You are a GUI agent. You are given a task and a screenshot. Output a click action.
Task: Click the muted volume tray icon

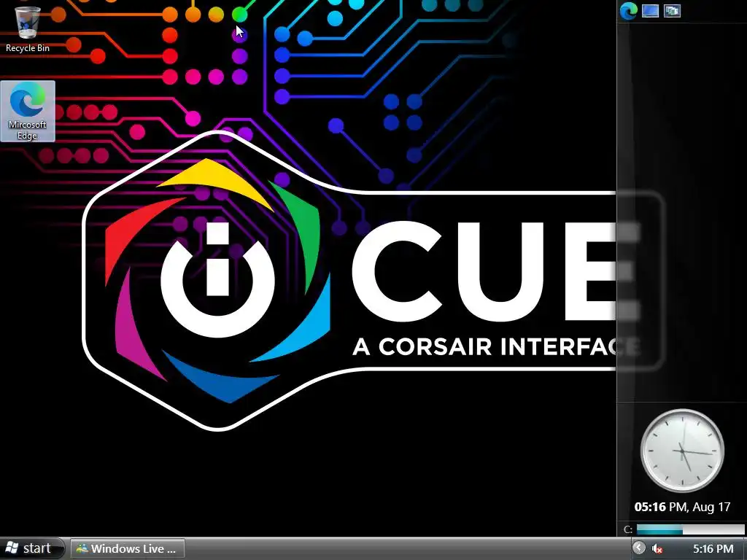tap(657, 548)
